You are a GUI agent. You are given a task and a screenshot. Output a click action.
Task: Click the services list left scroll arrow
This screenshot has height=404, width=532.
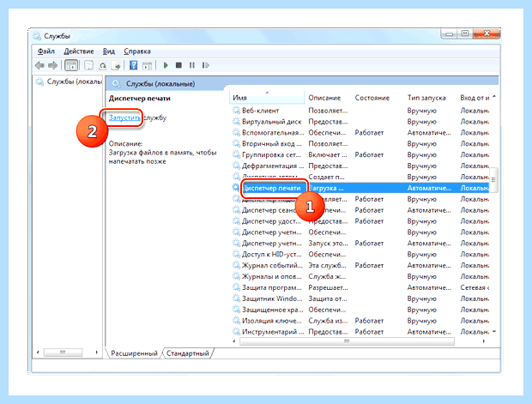[234, 341]
